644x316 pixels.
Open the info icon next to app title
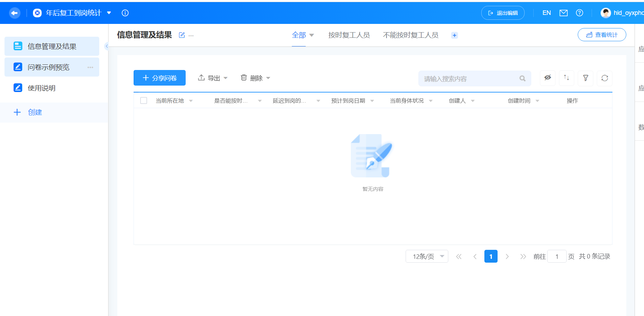[125, 13]
